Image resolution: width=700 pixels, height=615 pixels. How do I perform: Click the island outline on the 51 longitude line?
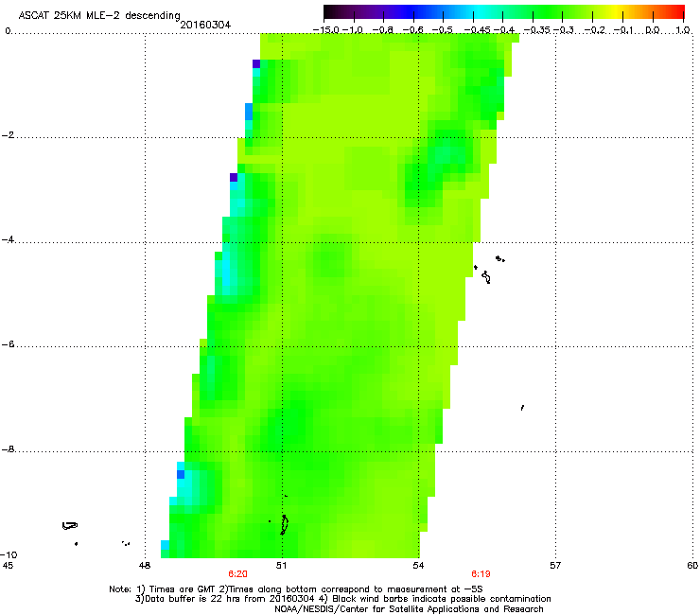click(284, 525)
